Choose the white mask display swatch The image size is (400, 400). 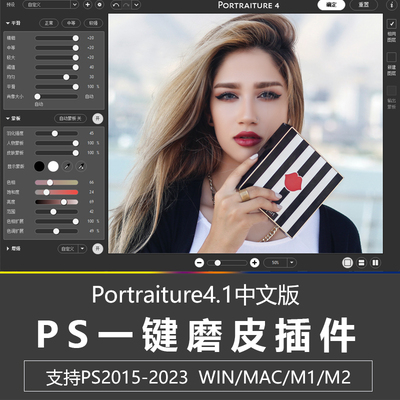[x=53, y=166]
